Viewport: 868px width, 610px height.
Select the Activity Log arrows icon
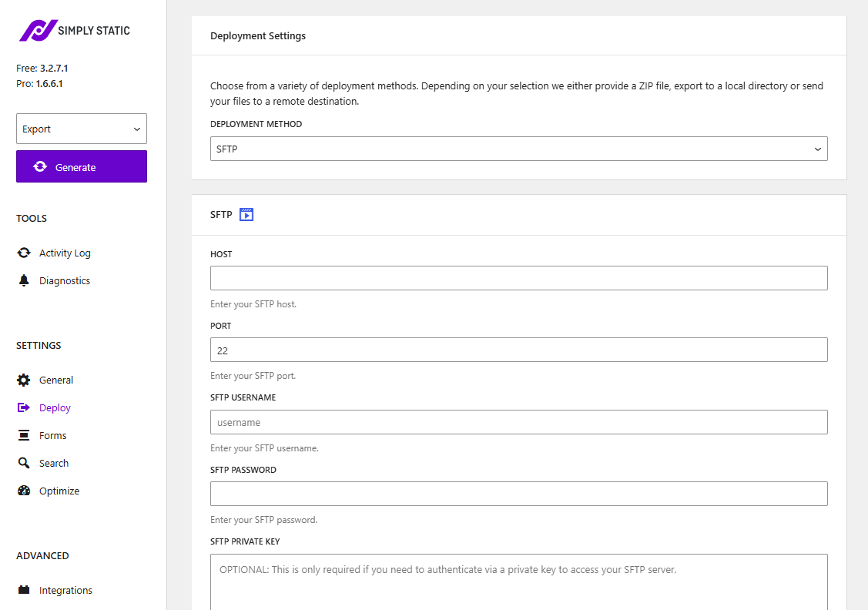22,253
